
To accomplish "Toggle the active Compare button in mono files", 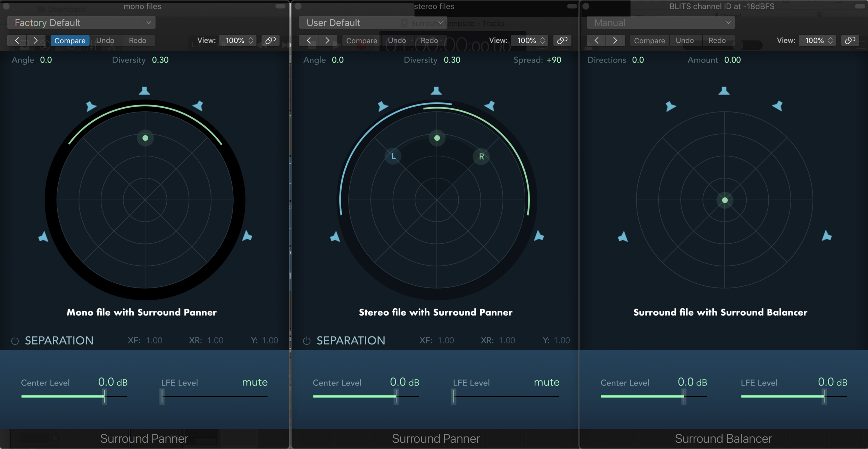I will click(70, 40).
